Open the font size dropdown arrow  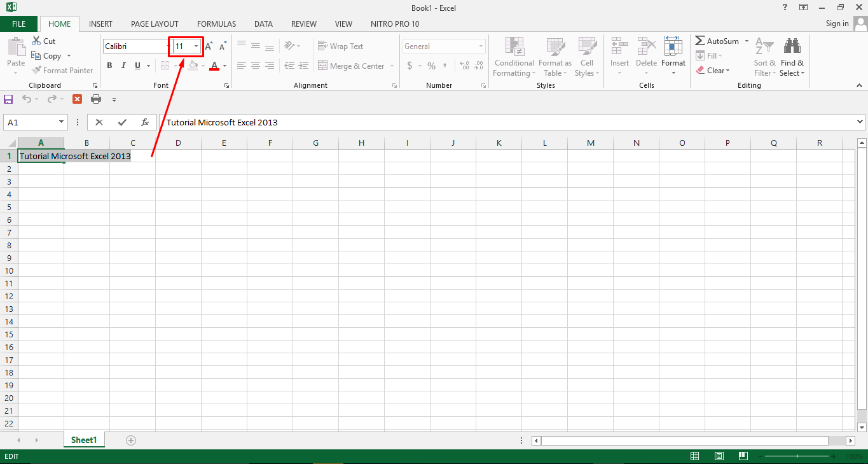[196, 46]
